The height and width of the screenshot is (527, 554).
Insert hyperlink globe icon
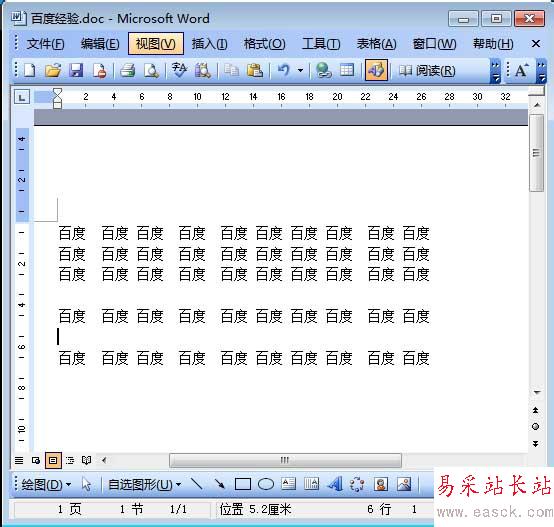click(x=324, y=70)
